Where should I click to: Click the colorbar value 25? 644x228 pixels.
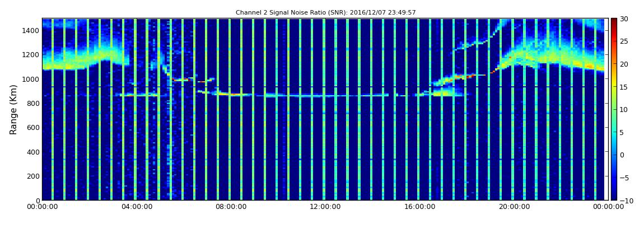(624, 41)
